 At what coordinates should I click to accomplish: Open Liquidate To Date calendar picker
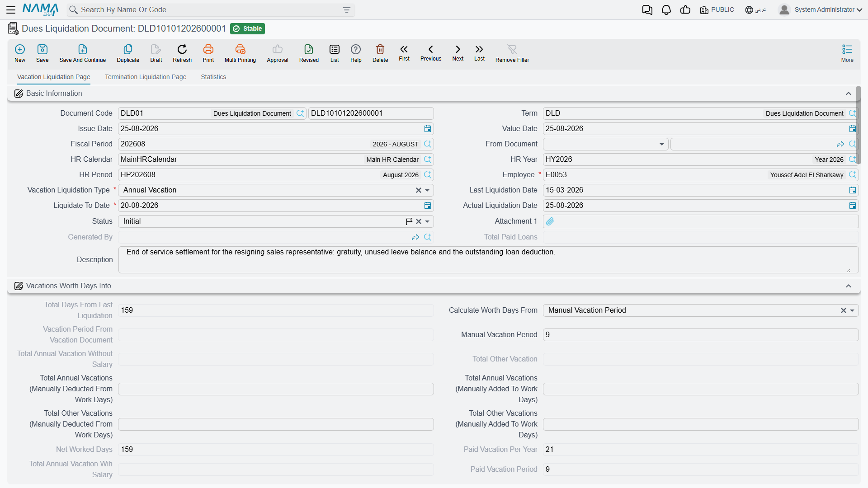point(428,206)
